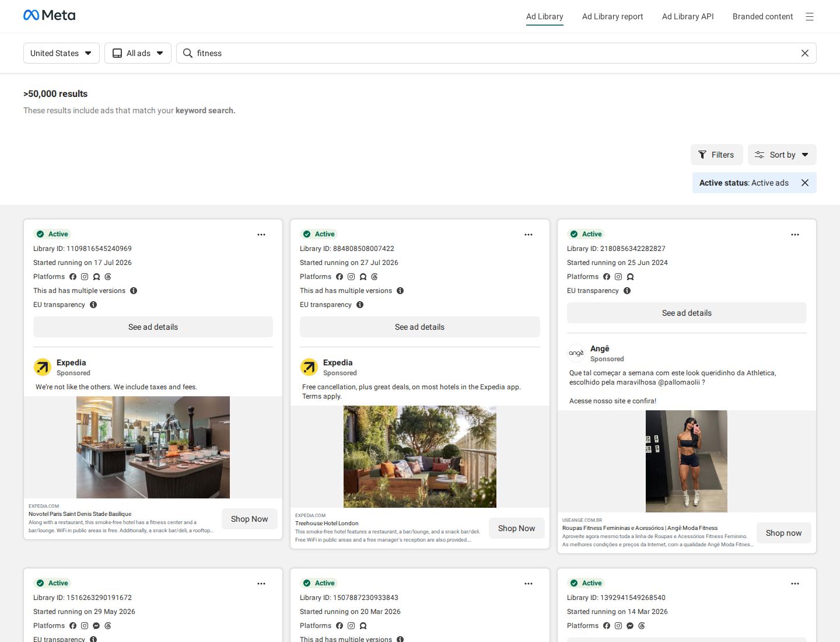This screenshot has width=840, height=642.
Task: Click EU transparency info icon on Angê ad
Action: [627, 291]
